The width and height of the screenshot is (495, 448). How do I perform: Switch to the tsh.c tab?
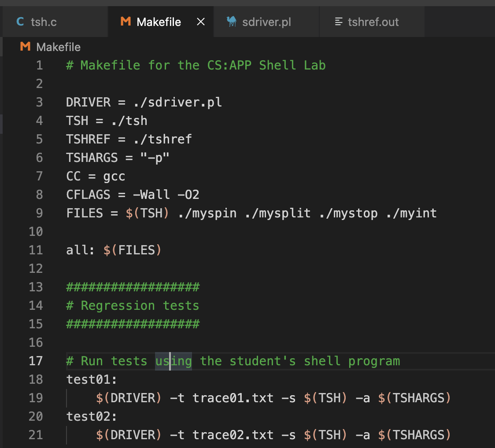click(44, 21)
